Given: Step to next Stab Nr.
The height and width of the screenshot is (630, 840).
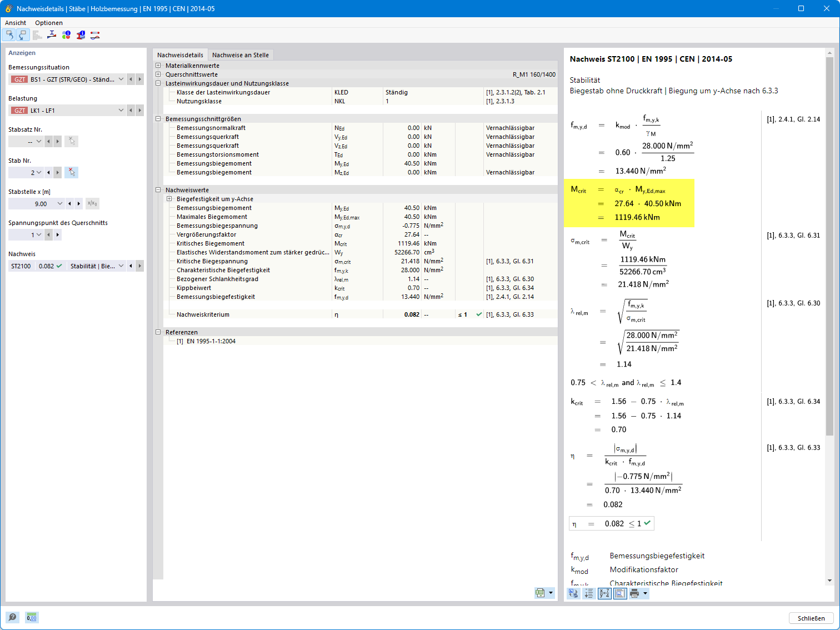Looking at the screenshot, I should coord(57,173).
